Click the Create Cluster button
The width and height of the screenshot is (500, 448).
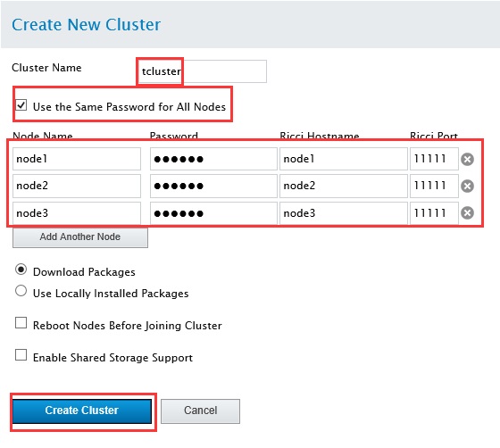[x=82, y=411]
